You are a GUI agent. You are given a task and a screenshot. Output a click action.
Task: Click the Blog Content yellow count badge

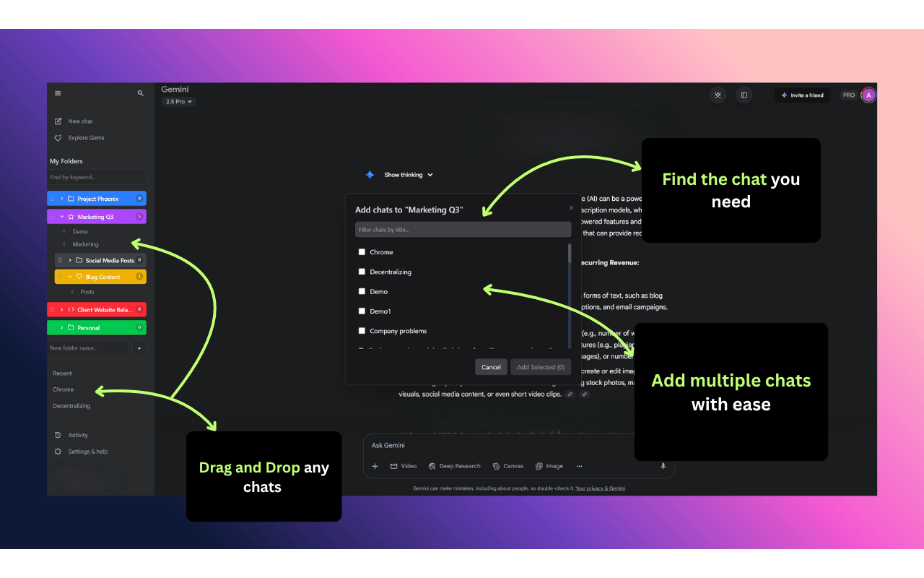click(x=139, y=277)
